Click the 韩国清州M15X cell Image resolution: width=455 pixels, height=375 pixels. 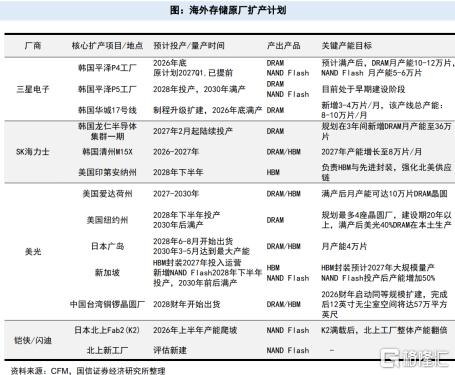click(107, 152)
